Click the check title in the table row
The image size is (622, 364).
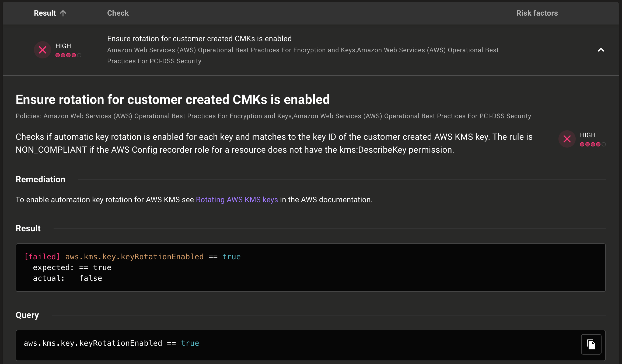tap(199, 39)
